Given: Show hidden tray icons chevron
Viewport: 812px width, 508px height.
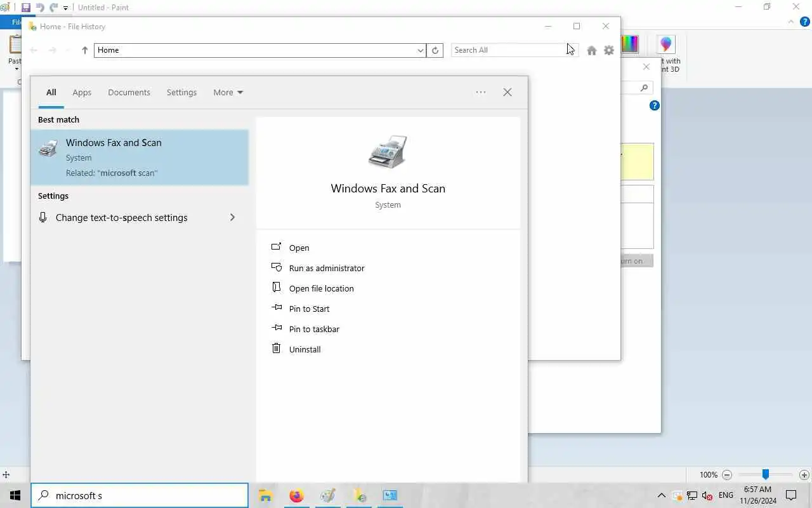Looking at the screenshot, I should click(x=661, y=495).
